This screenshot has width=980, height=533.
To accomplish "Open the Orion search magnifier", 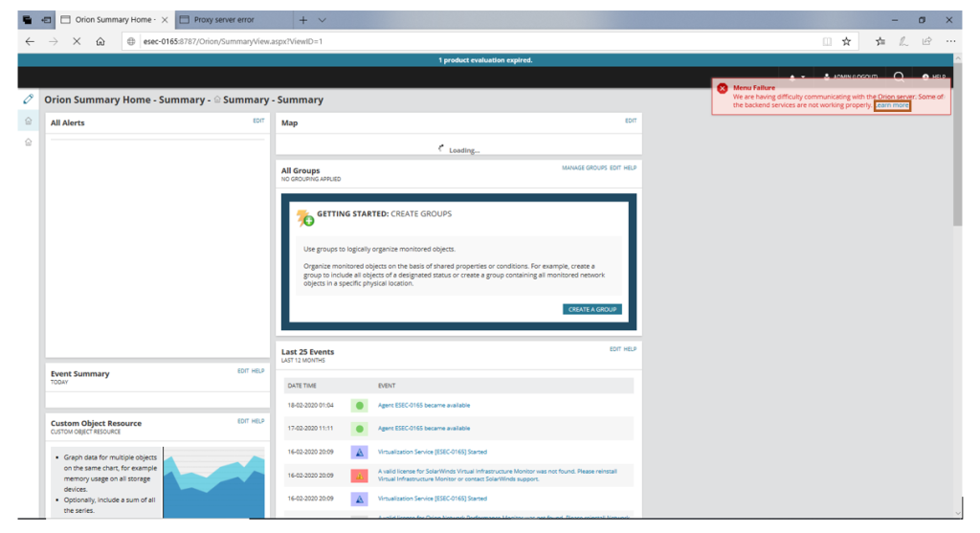I will point(899,77).
